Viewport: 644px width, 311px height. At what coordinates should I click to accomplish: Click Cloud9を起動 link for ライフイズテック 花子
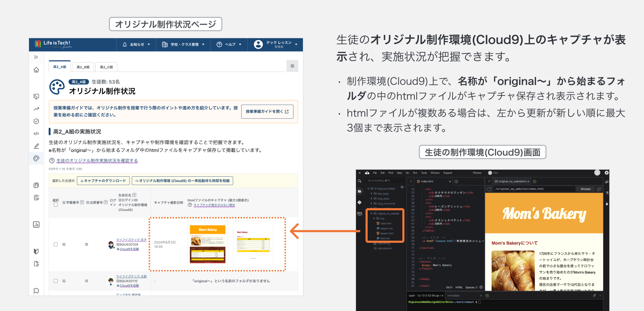(129, 249)
